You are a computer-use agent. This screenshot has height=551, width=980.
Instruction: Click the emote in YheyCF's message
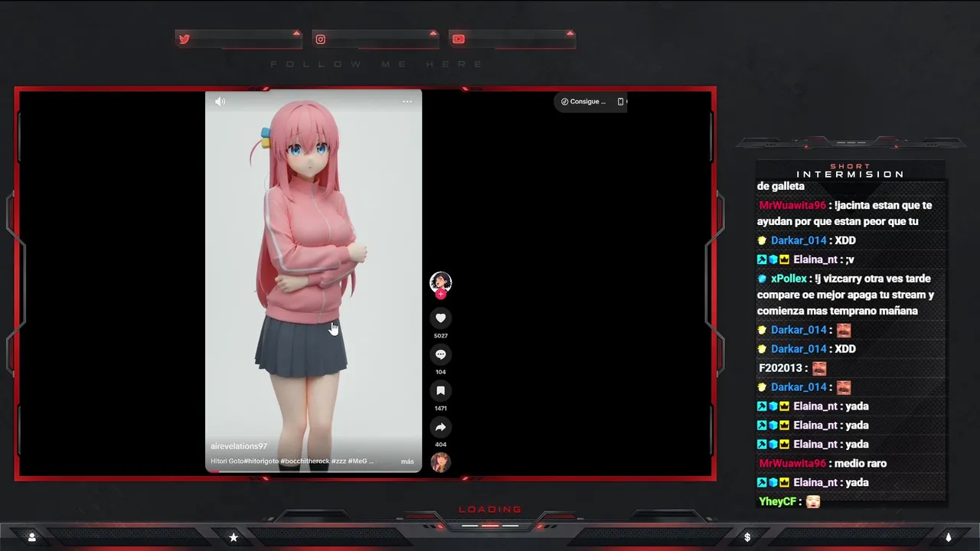pos(813,501)
